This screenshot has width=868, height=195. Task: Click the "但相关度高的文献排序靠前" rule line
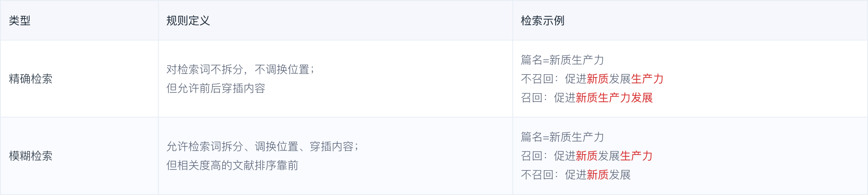pyautogui.click(x=232, y=165)
